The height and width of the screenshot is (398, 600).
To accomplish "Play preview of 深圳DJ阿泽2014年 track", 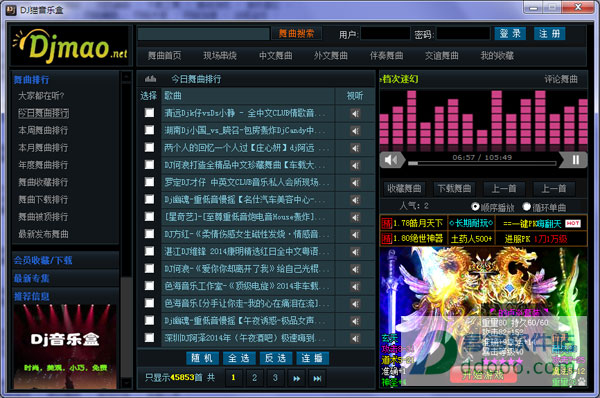I will (355, 338).
